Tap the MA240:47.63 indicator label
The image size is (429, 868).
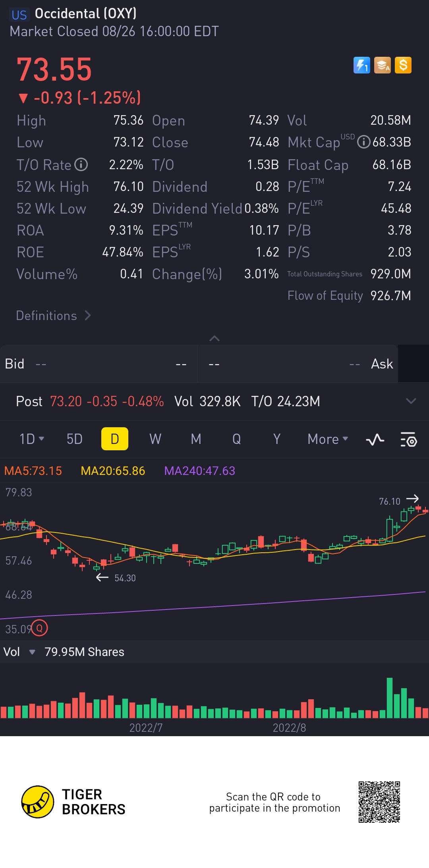point(199,471)
